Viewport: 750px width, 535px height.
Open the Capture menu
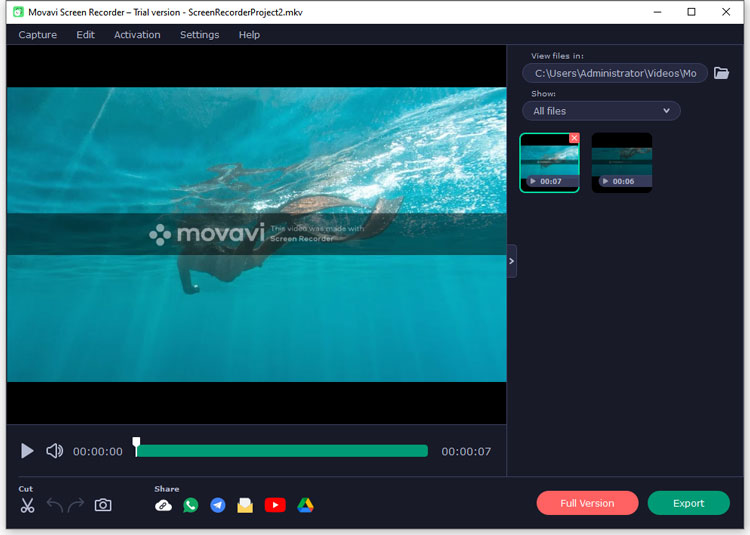click(x=38, y=35)
